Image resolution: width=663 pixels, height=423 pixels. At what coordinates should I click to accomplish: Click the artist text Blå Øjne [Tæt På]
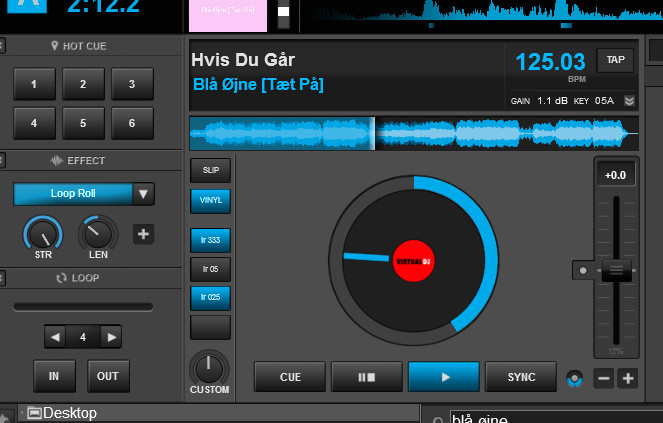coord(258,85)
